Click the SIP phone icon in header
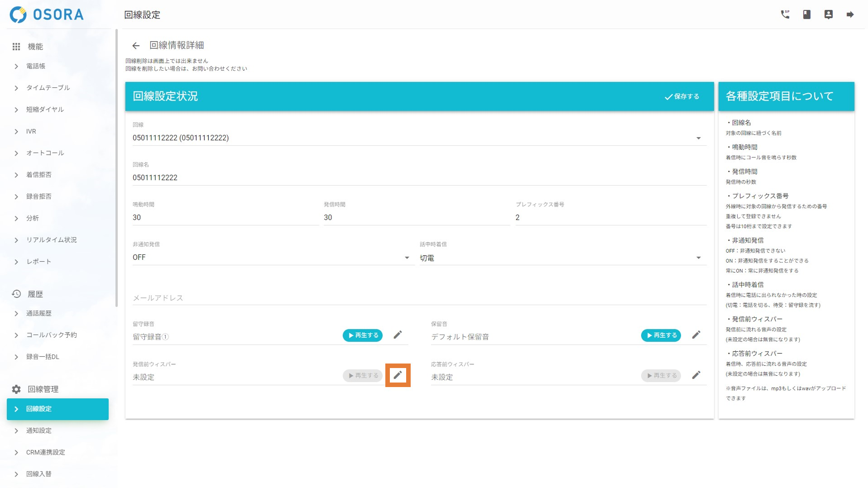868x488 pixels. [x=785, y=14]
